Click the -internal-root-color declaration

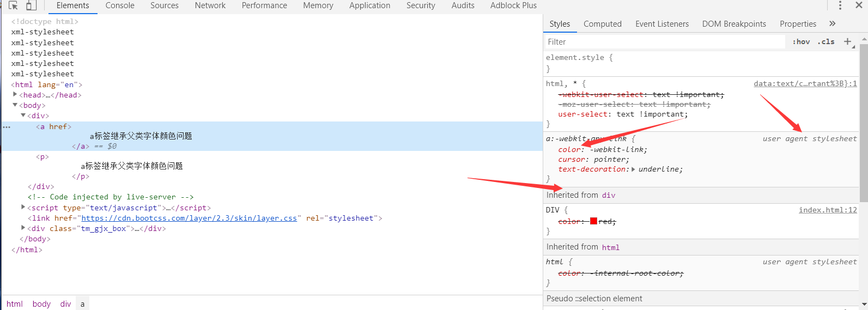click(x=621, y=273)
